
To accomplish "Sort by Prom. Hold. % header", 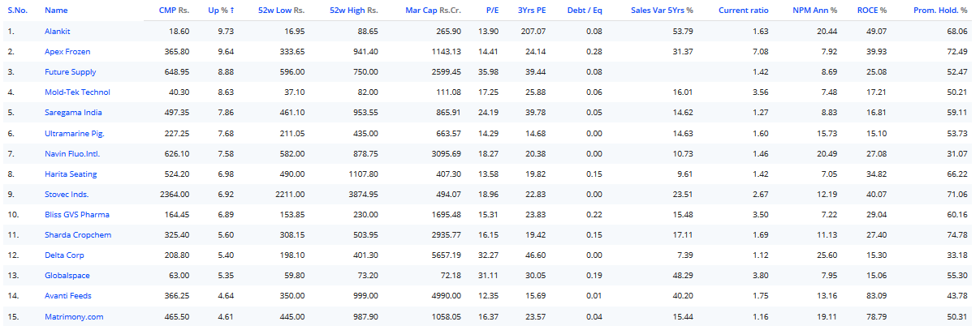I will (x=940, y=10).
